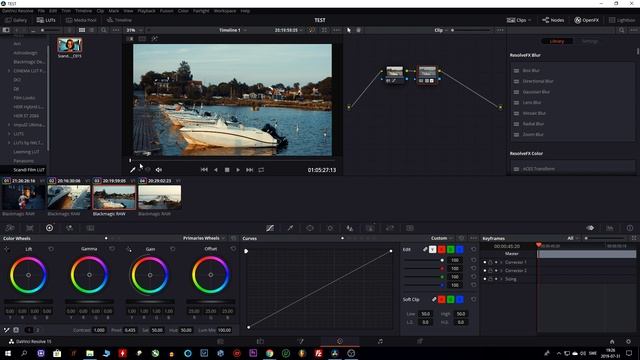
Task: Select clip 04 thumbnail in strip
Action: pos(160,197)
